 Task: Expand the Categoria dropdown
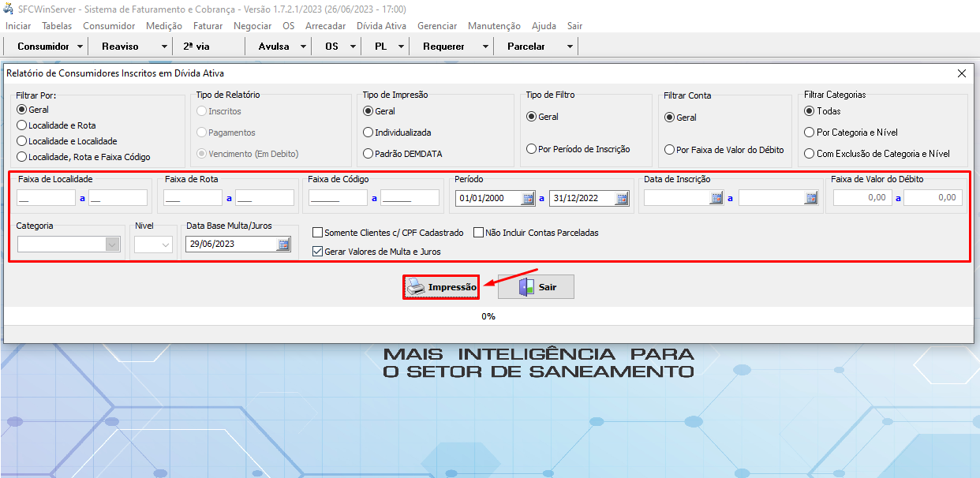(x=111, y=245)
